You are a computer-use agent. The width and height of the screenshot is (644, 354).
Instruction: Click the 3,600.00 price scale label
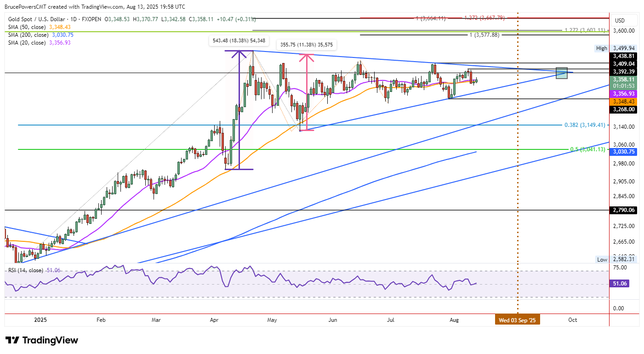tap(625, 31)
